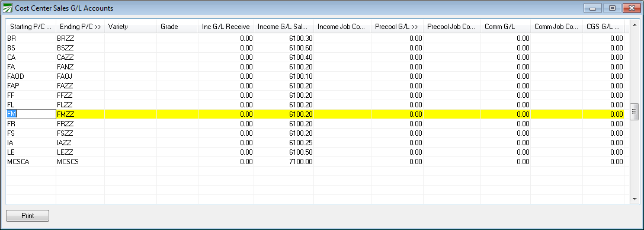Click the BRZZ ending P/C cell
Image resolution: width=644 pixels, height=230 pixels.
(80, 38)
